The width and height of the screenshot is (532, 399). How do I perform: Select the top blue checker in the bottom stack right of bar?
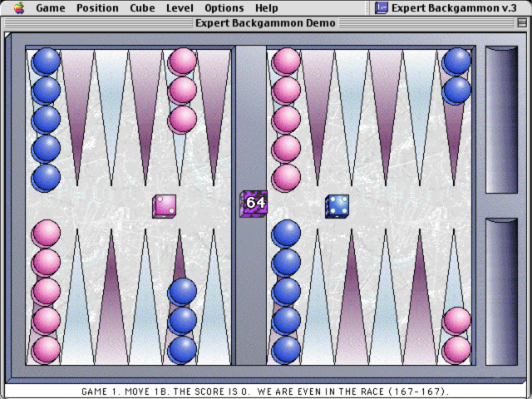286,234
